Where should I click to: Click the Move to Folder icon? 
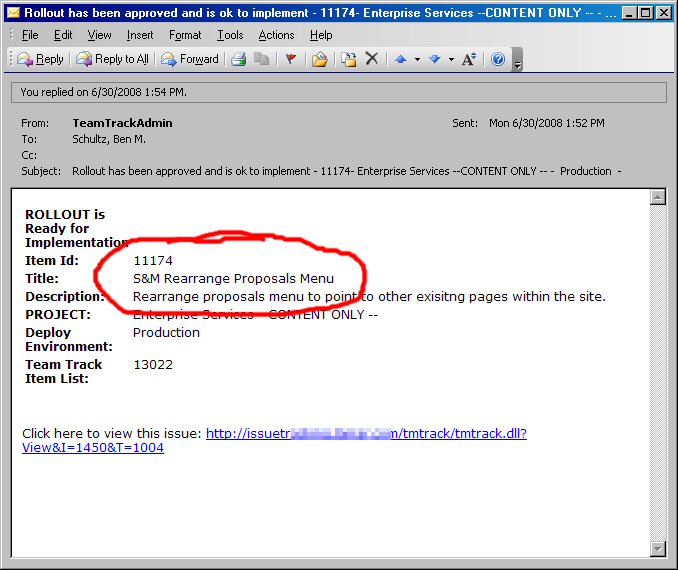point(320,60)
